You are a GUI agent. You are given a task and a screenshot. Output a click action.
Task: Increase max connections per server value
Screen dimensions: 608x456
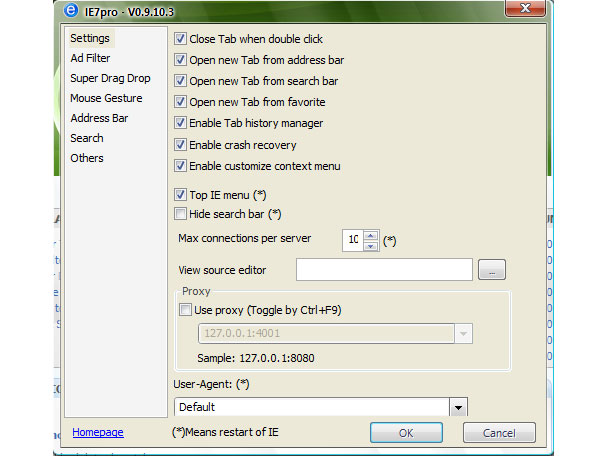371,235
